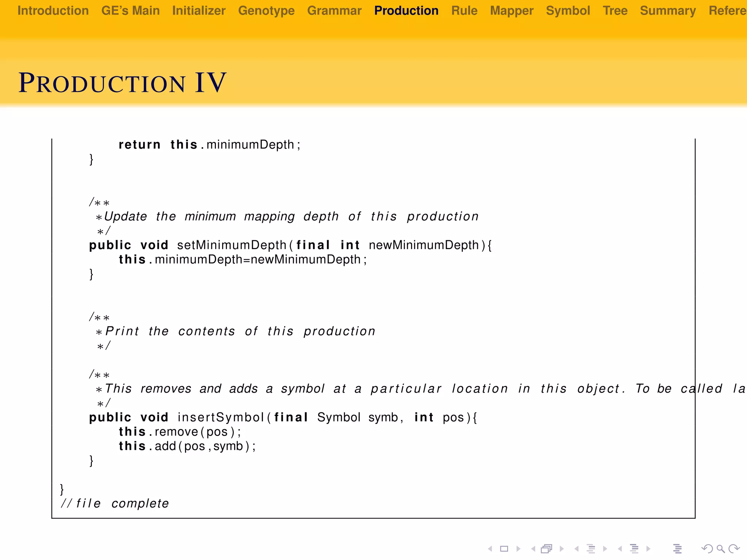Click the '// file complete' comment
The image size is (747, 560).
coord(115,503)
